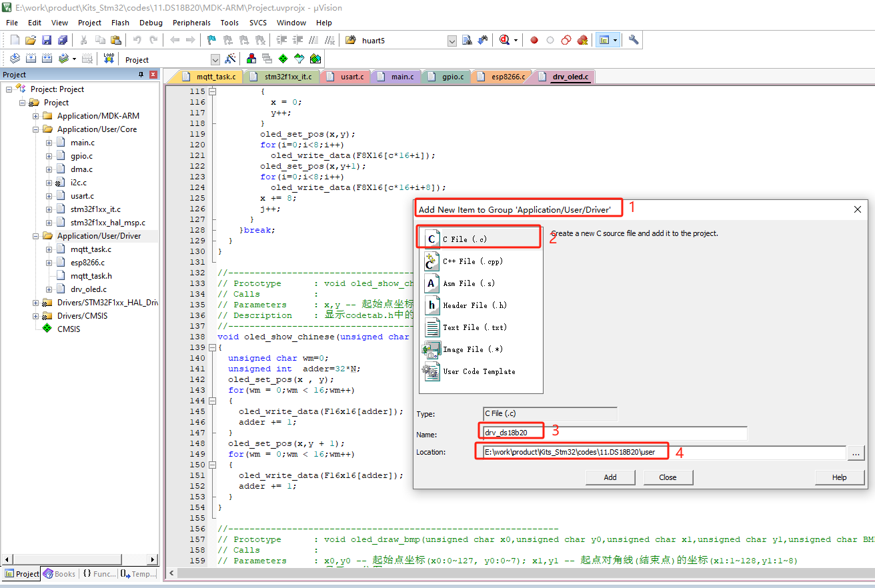Translate the current file

click(15, 59)
